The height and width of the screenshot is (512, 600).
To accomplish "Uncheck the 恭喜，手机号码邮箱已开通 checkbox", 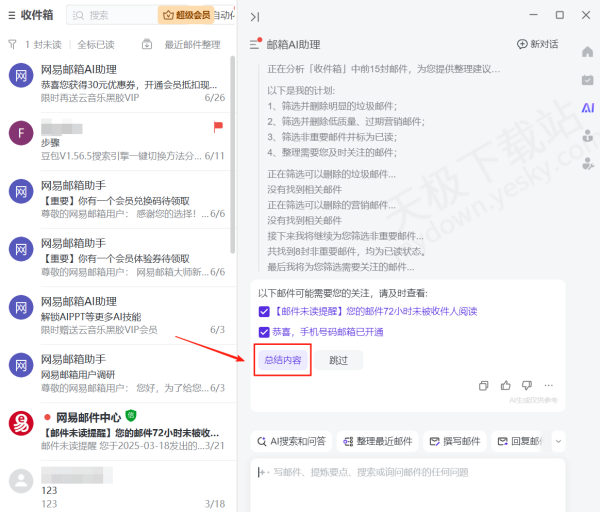I will [264, 332].
